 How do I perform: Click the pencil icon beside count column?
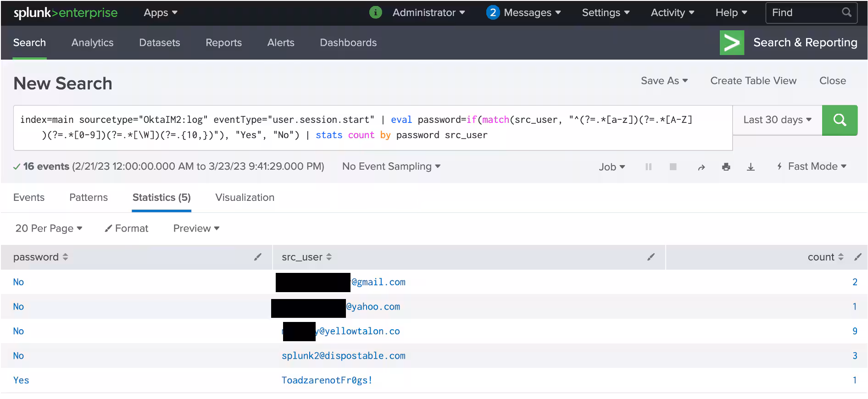pos(857,257)
